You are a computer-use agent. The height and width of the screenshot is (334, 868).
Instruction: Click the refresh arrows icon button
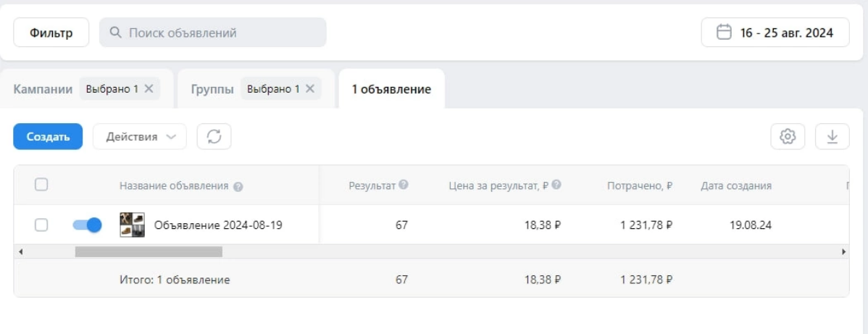click(214, 136)
